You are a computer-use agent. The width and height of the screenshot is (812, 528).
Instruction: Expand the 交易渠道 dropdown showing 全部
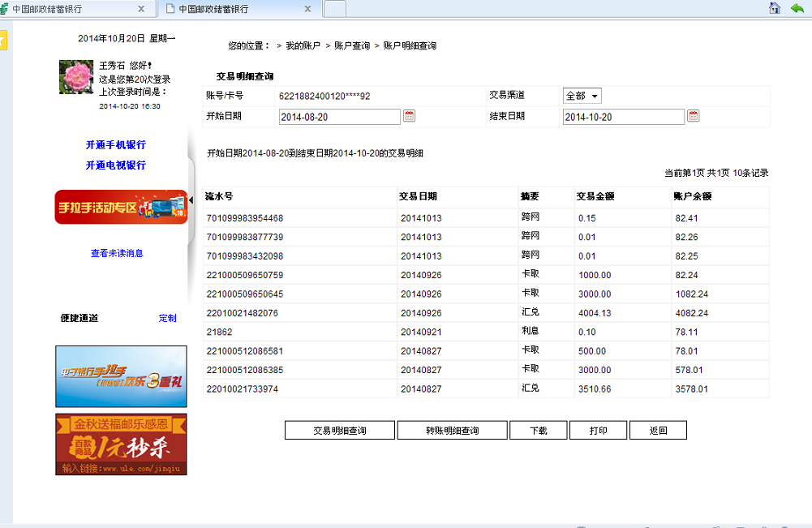(582, 96)
